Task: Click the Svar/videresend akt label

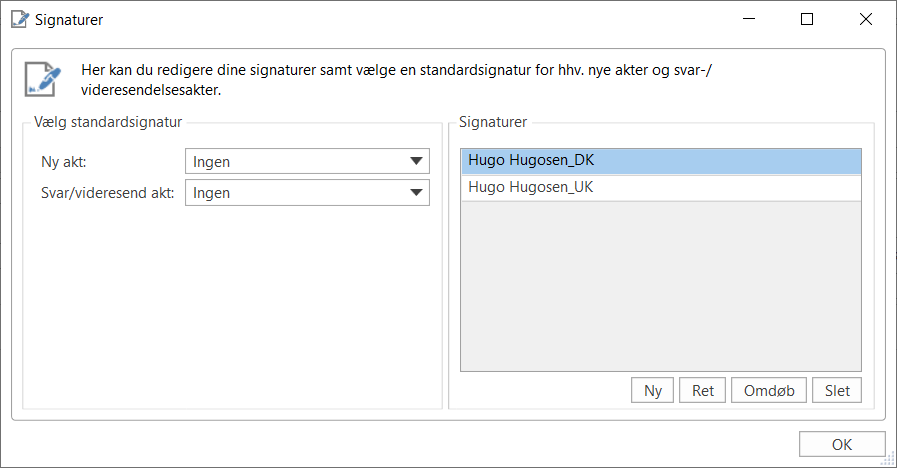Action: pos(101,193)
